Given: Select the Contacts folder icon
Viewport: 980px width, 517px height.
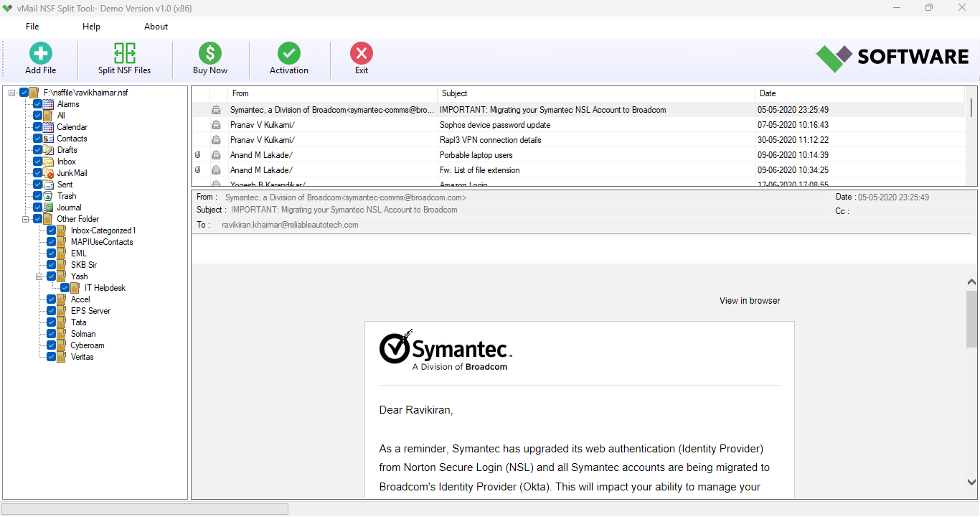Looking at the screenshot, I should click(49, 139).
